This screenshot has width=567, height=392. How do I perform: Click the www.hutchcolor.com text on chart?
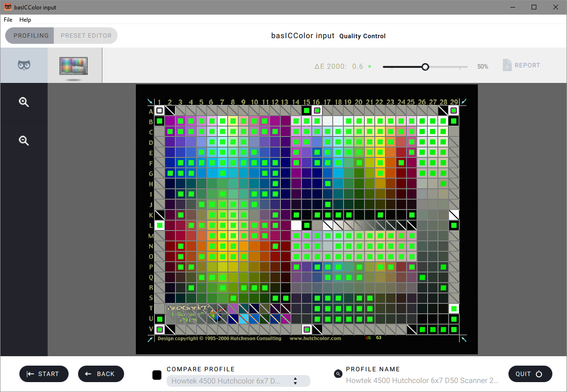(x=315, y=338)
